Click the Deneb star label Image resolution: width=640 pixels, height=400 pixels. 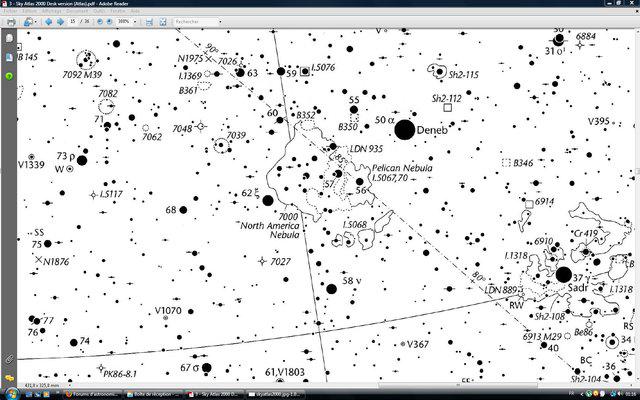coord(432,130)
